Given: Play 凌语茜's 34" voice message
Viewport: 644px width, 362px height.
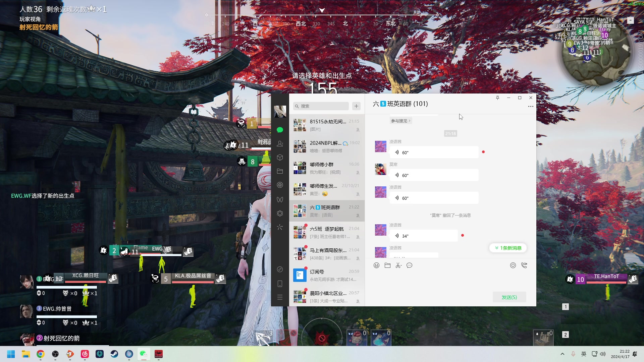Looking at the screenshot, I should tap(424, 236).
